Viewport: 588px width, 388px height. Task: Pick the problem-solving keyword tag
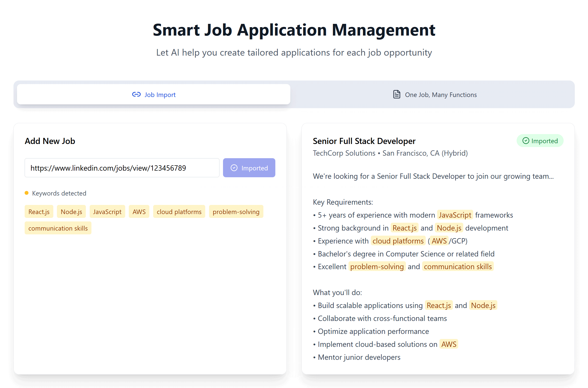236,212
